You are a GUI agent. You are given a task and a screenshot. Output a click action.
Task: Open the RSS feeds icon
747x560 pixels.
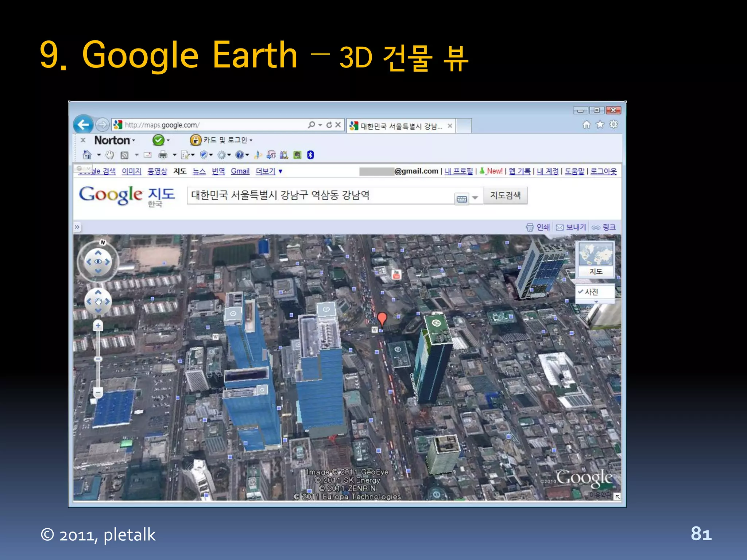pos(124,155)
